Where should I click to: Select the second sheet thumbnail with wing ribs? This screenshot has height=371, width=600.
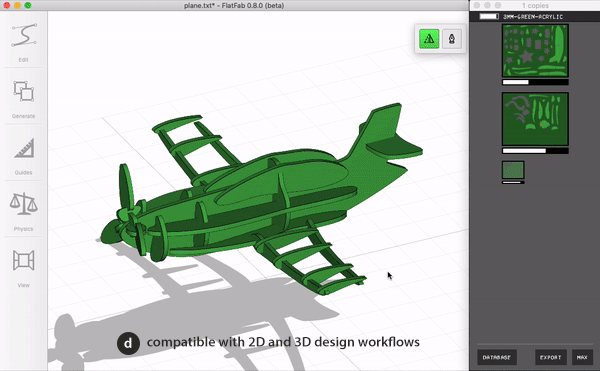pyautogui.click(x=535, y=119)
